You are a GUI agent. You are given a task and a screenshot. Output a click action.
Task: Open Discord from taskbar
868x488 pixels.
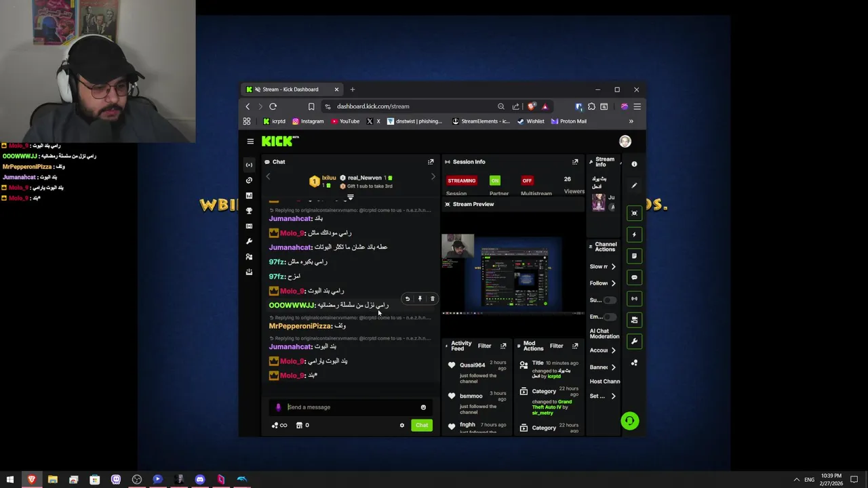click(200, 480)
